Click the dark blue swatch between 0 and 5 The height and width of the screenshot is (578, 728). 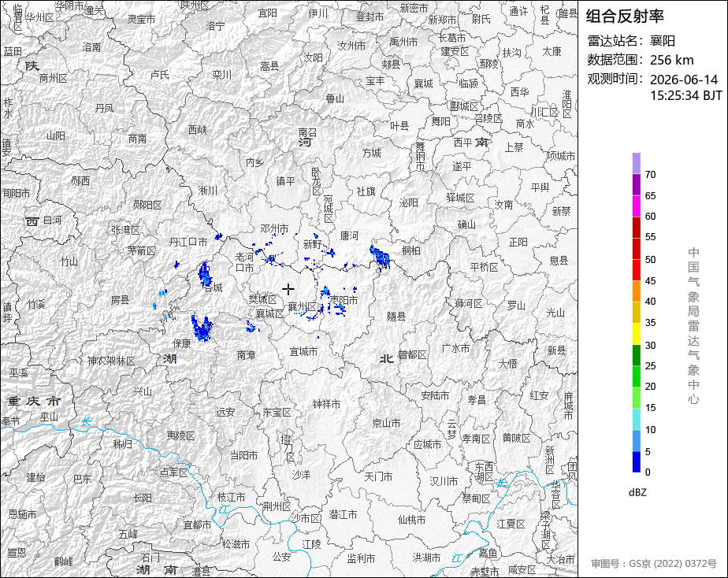pyautogui.click(x=636, y=462)
